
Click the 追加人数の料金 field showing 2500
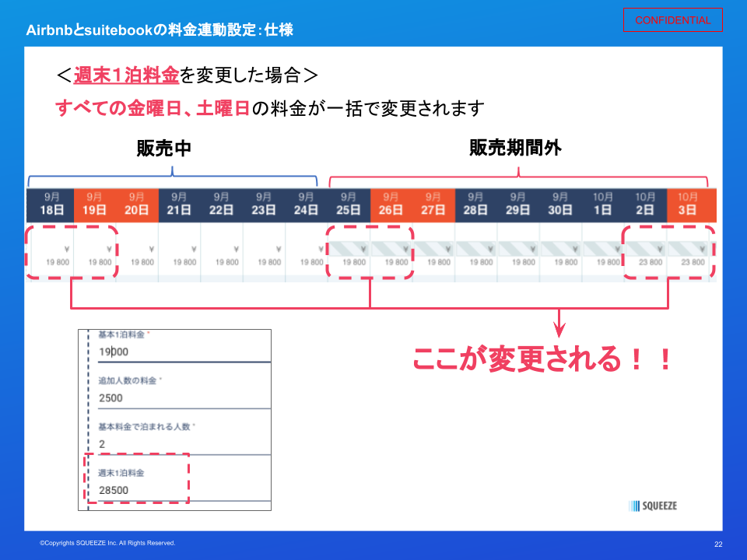184,398
